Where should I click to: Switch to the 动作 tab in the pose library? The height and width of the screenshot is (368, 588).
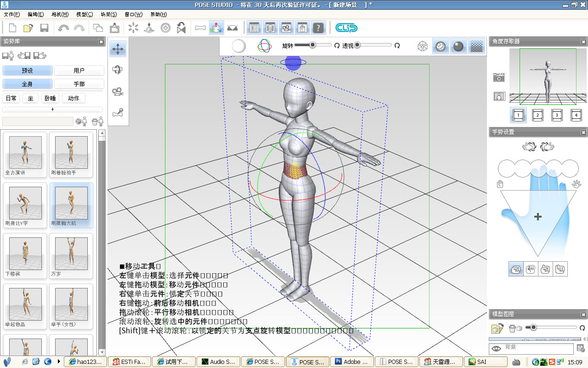(73, 98)
